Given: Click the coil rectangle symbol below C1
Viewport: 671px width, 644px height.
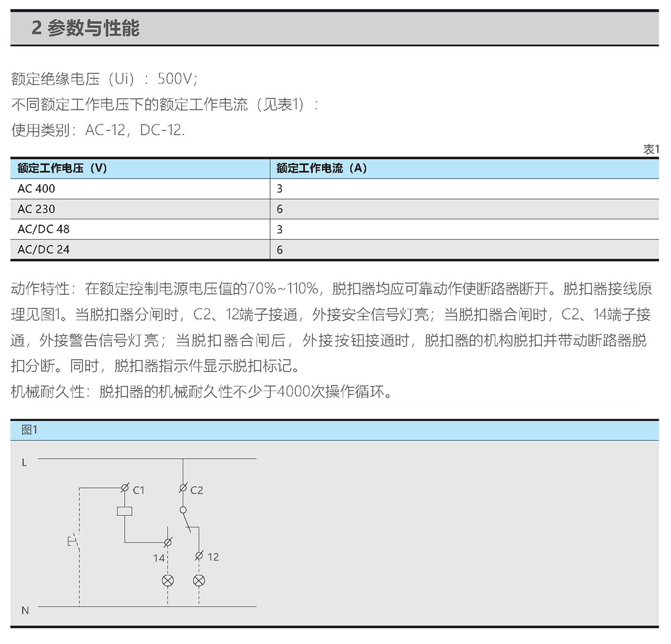Looking at the screenshot, I should coord(124,511).
